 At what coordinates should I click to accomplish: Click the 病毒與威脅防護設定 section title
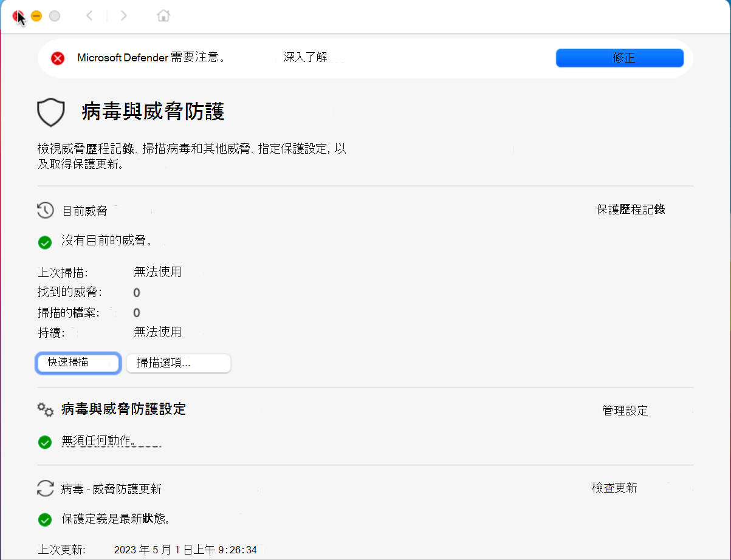(124, 409)
